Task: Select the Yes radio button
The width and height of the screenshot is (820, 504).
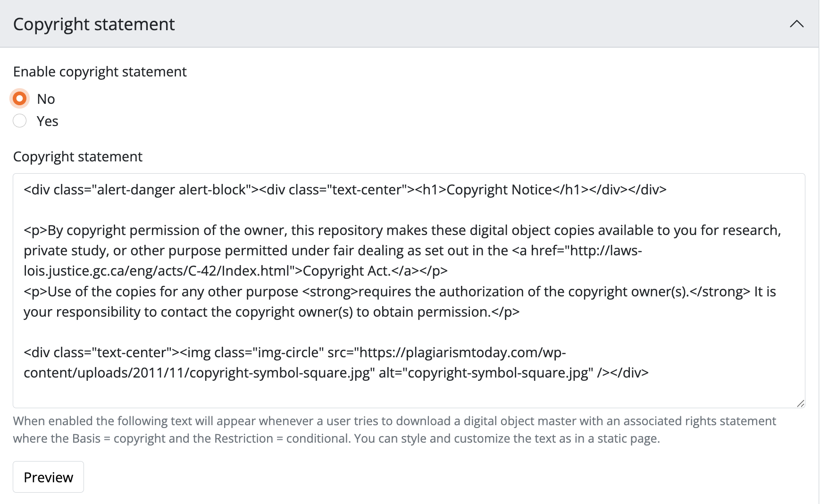Action: coord(20,121)
